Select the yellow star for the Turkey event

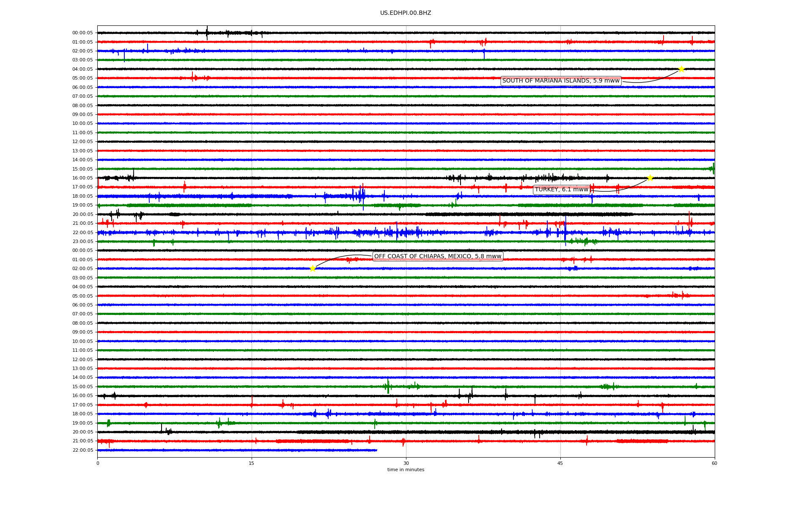650,178
